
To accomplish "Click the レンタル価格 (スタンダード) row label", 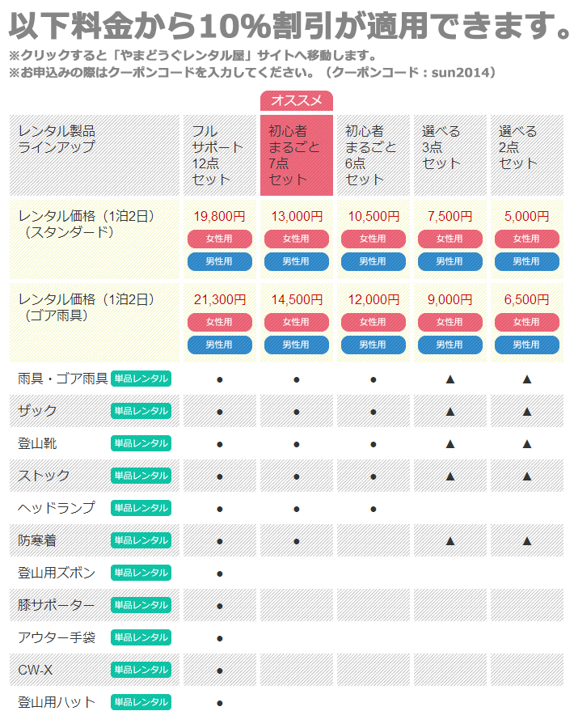I will click(87, 224).
